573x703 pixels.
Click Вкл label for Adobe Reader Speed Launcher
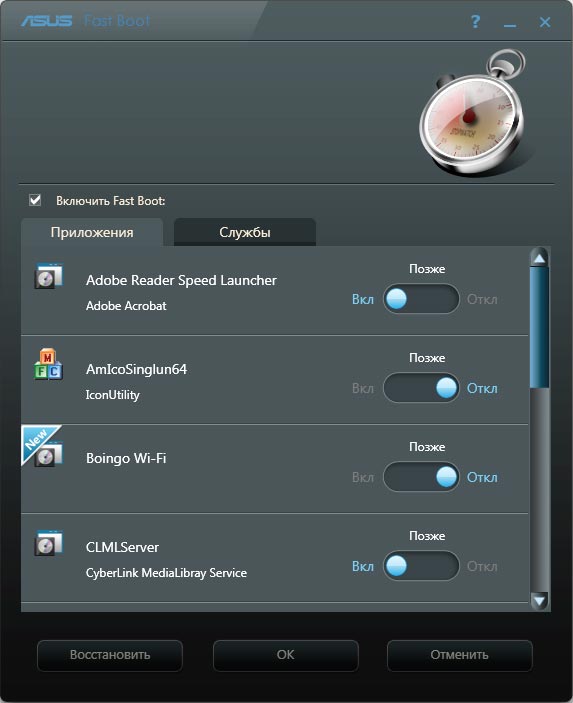point(363,299)
